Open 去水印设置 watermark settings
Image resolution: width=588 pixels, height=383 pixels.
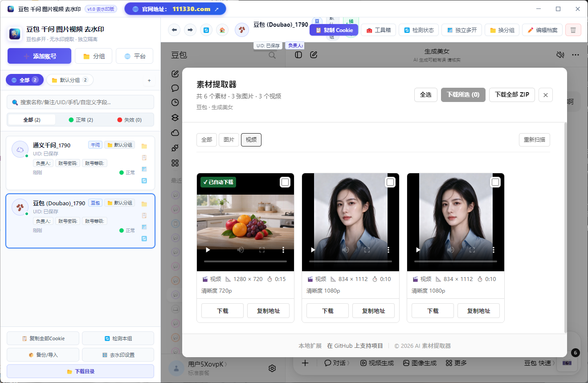pos(118,355)
